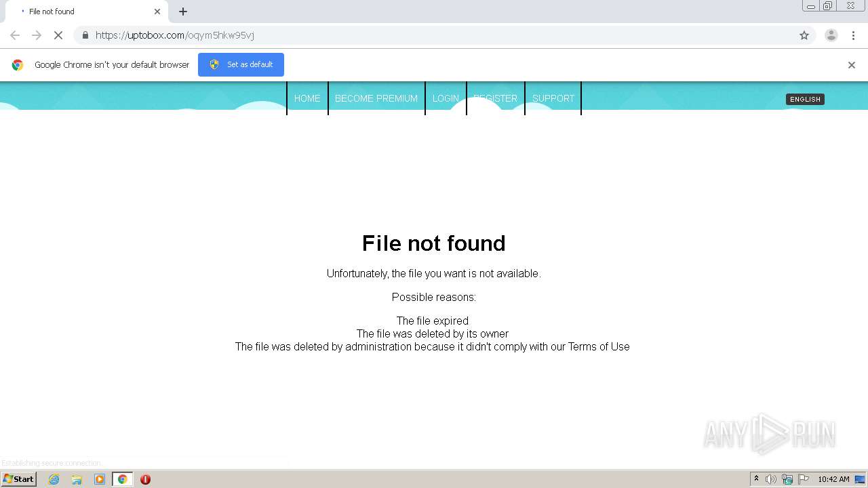Launch Internet Explorer from the taskbar

click(x=54, y=479)
